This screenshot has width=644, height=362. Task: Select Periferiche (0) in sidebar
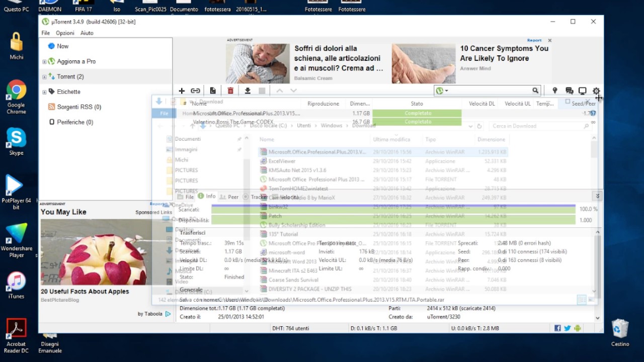pyautogui.click(x=71, y=122)
